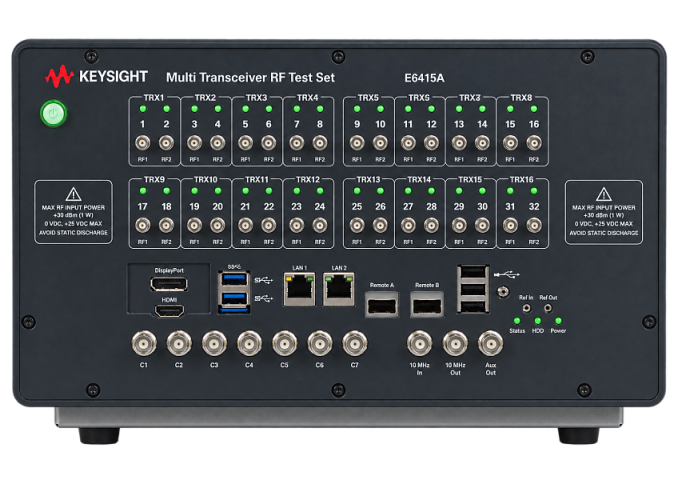Click the TRX16 group label
678x480 pixels.
click(x=521, y=179)
